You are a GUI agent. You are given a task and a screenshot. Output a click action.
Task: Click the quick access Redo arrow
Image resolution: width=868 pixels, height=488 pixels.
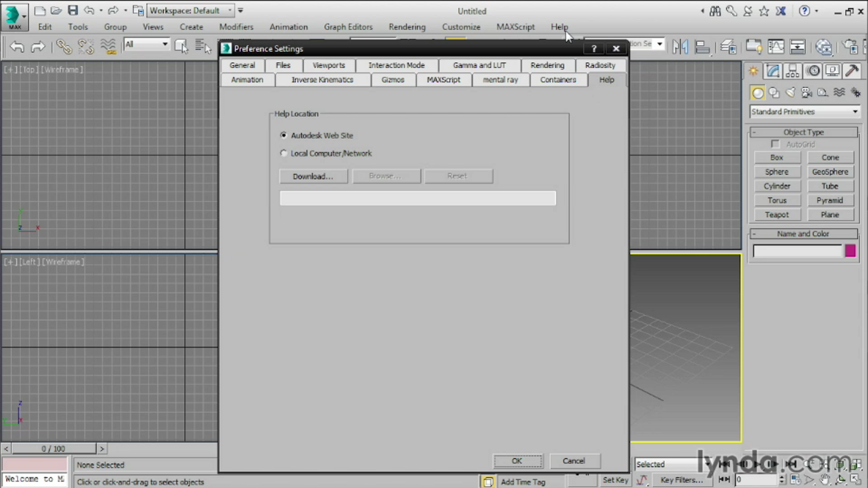(x=112, y=11)
